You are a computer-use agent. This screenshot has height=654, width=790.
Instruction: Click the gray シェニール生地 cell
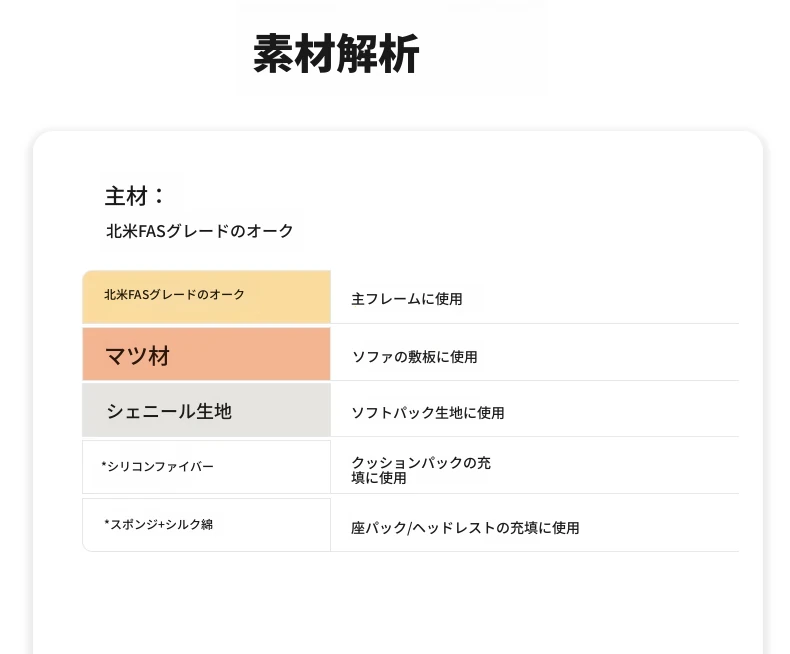(207, 410)
